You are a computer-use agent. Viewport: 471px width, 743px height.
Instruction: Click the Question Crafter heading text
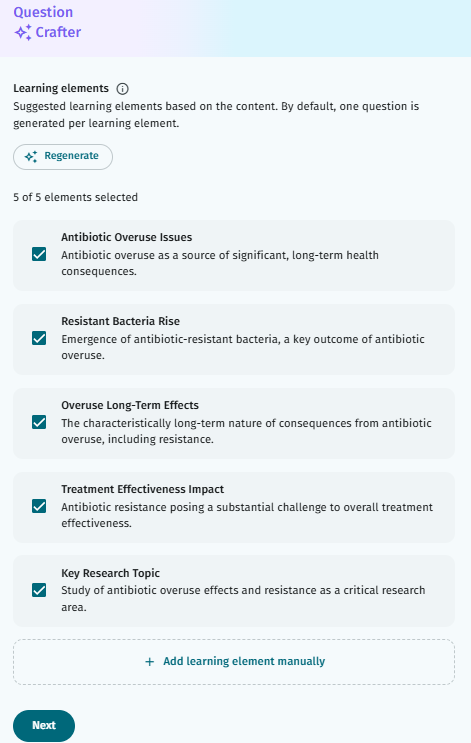click(47, 22)
